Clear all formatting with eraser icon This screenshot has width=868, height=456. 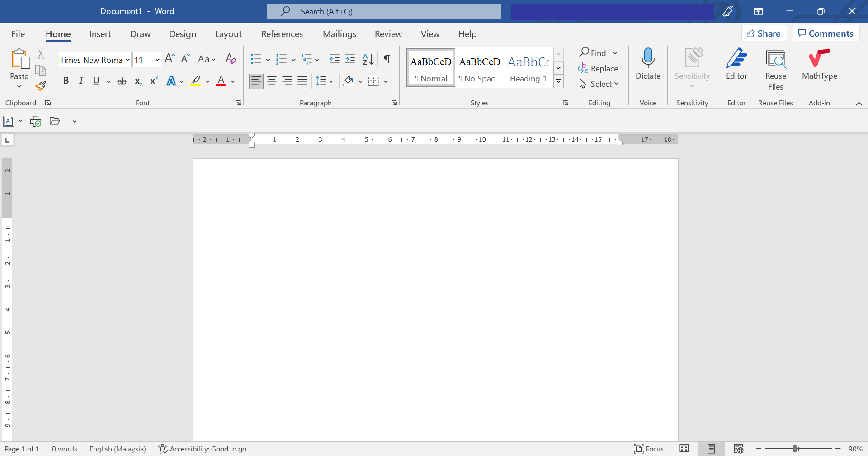pos(231,59)
